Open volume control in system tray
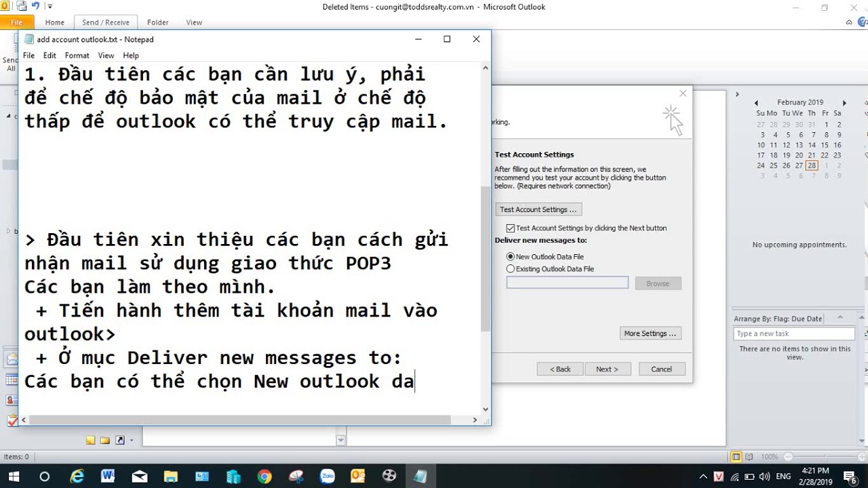Image resolution: width=868 pixels, height=488 pixels. point(765,476)
